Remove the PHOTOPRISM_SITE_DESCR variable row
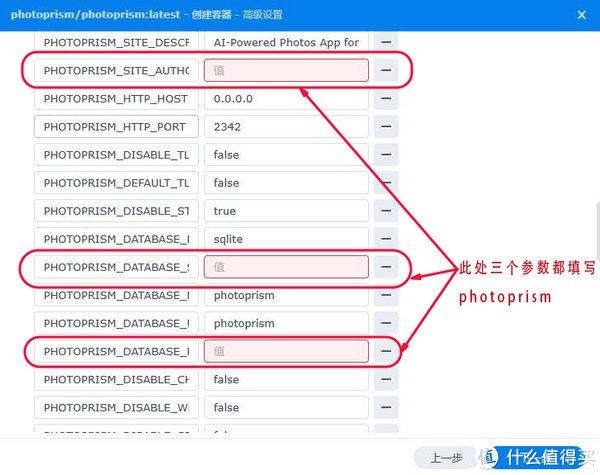The image size is (600, 475). pyautogui.click(x=386, y=42)
